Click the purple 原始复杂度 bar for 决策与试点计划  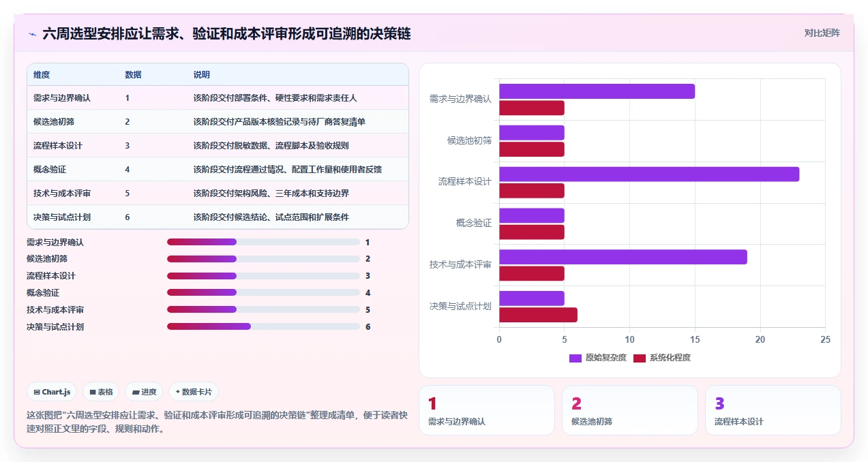[x=532, y=298]
